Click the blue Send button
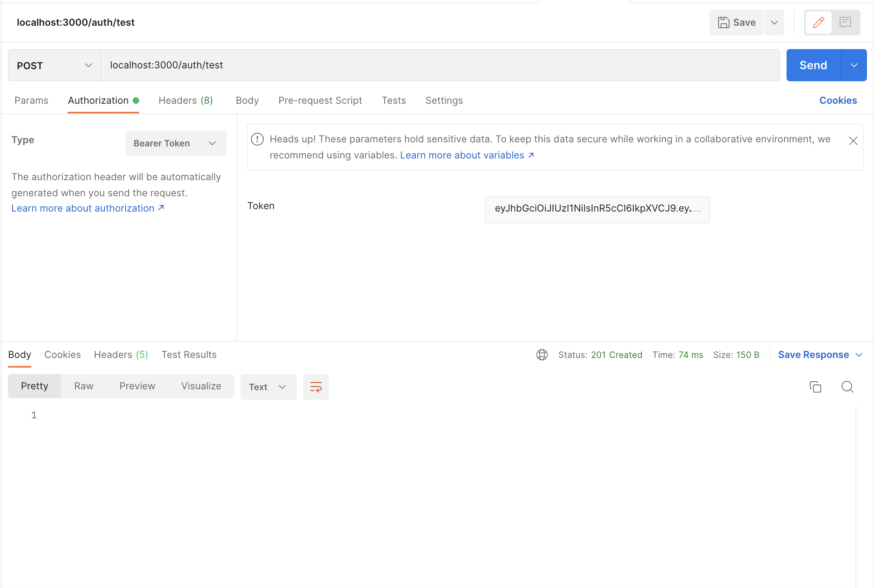The image size is (875, 588). (x=813, y=66)
